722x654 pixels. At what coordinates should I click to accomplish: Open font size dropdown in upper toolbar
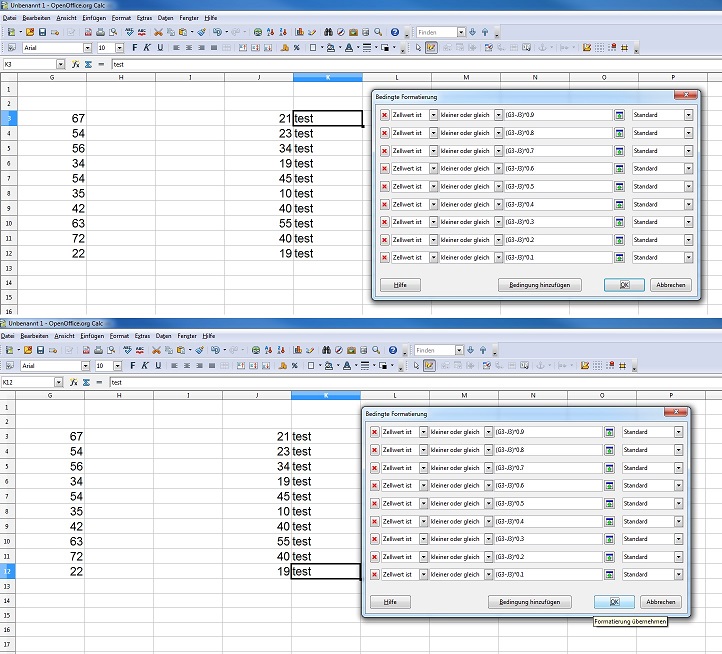tap(119, 47)
